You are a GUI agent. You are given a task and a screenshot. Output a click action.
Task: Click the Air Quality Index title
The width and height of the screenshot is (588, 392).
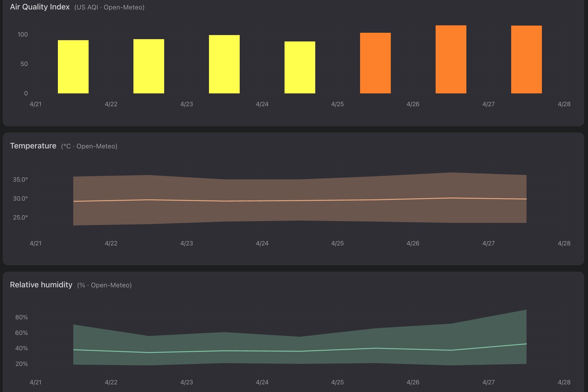click(x=40, y=7)
